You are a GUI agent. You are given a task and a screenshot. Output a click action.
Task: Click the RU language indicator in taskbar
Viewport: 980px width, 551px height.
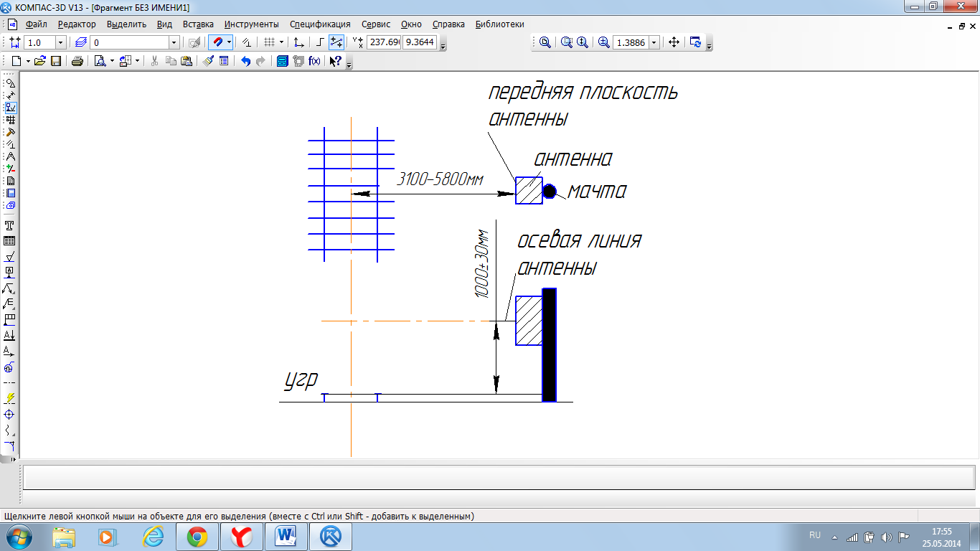pos(815,535)
